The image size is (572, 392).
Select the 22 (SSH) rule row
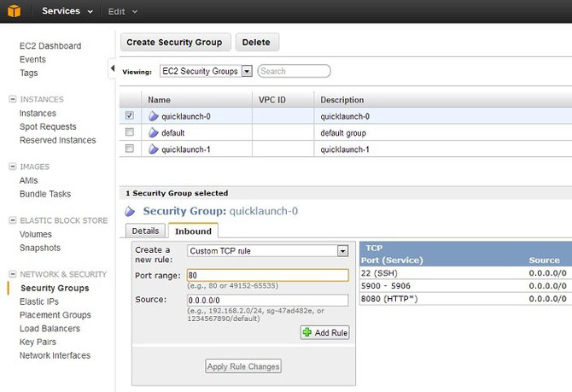pyautogui.click(x=465, y=273)
